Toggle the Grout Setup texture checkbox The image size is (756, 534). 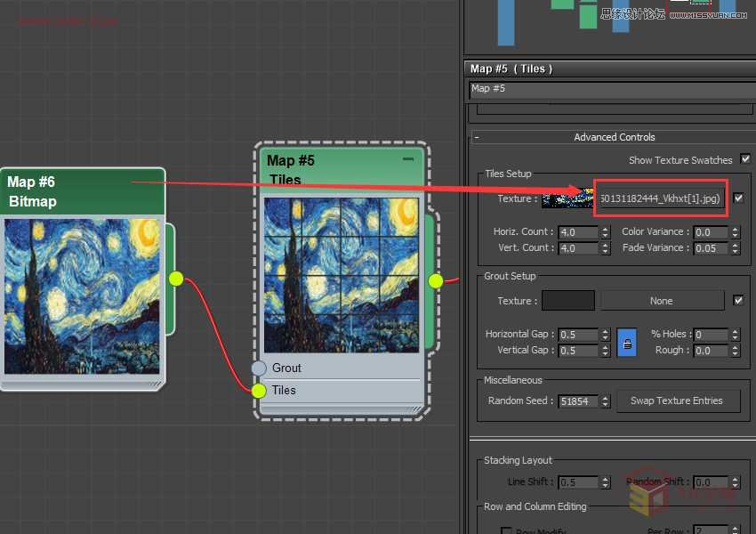coord(738,301)
